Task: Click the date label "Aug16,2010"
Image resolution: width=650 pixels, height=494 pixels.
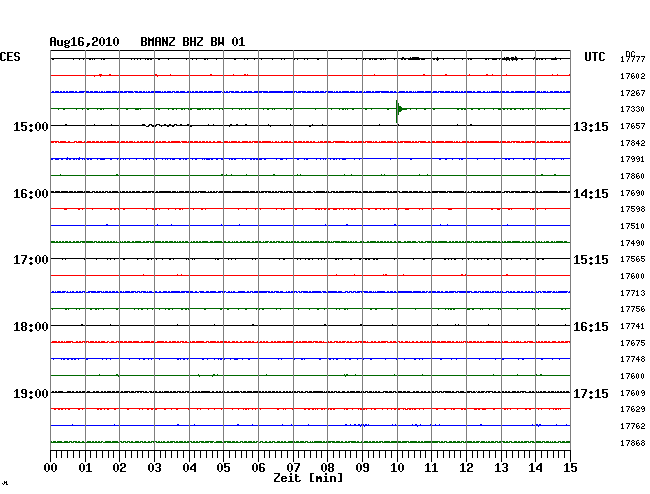Action: (85, 42)
